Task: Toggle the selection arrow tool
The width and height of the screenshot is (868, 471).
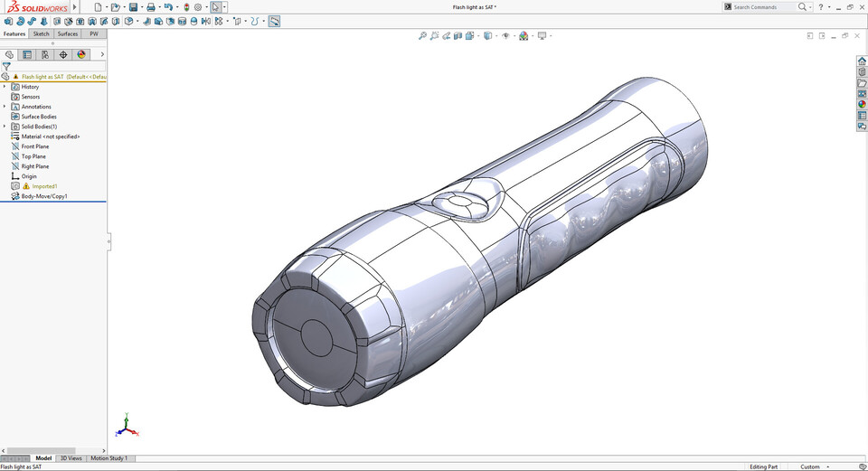Action: 215,7
